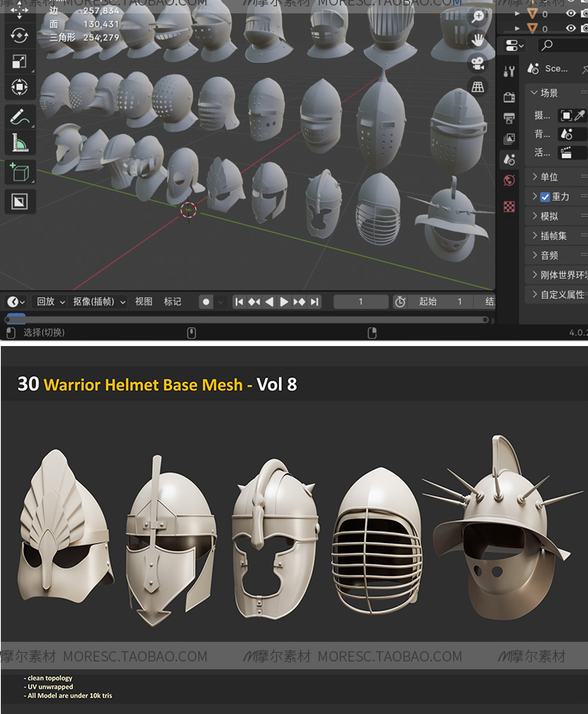This screenshot has width=588, height=714.
Task: Jump to the last frame
Action: (x=314, y=301)
